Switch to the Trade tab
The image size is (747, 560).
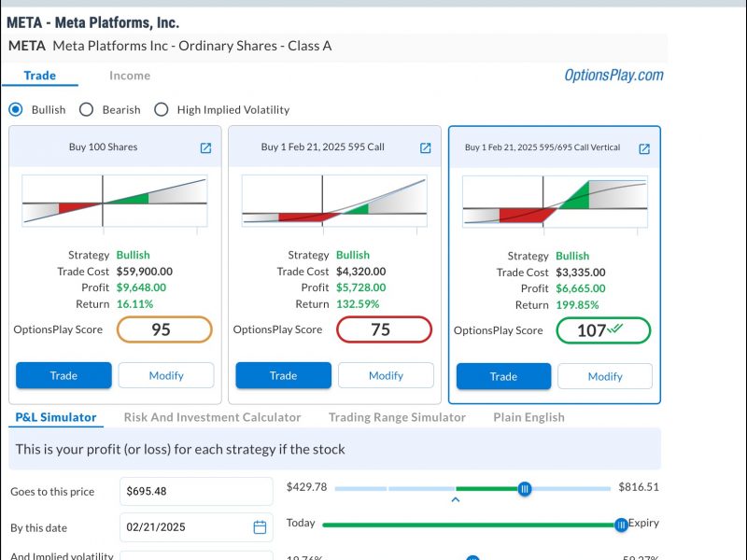(x=40, y=76)
